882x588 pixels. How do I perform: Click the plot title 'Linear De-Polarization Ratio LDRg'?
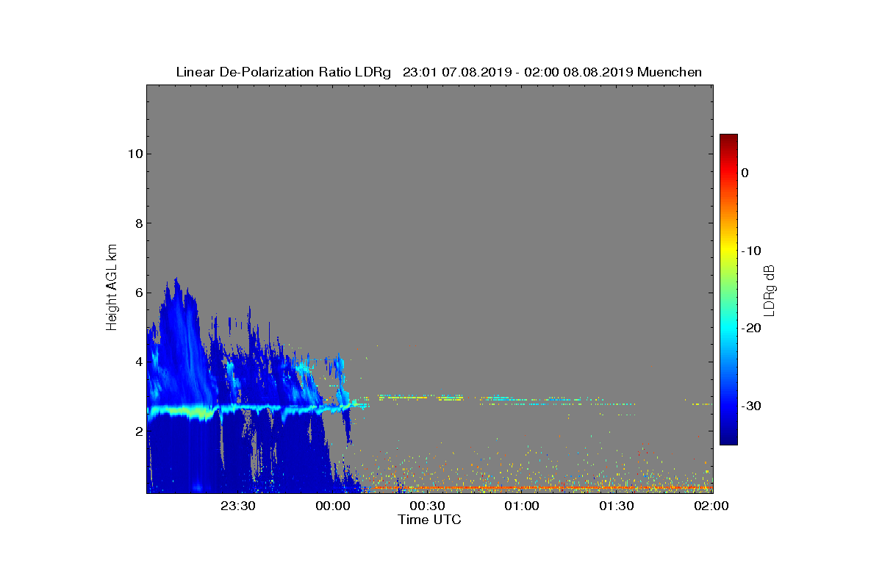tap(284, 72)
